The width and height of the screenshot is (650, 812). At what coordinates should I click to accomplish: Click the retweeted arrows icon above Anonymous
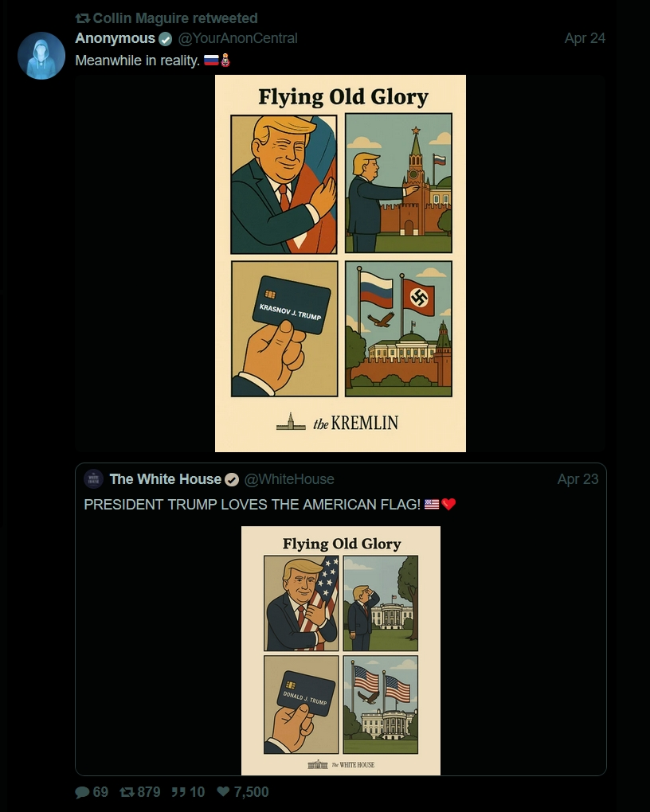pyautogui.click(x=82, y=18)
